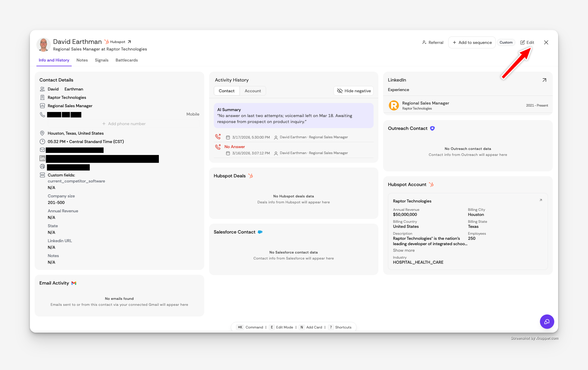Click the Raptor Technologies account name

point(412,201)
